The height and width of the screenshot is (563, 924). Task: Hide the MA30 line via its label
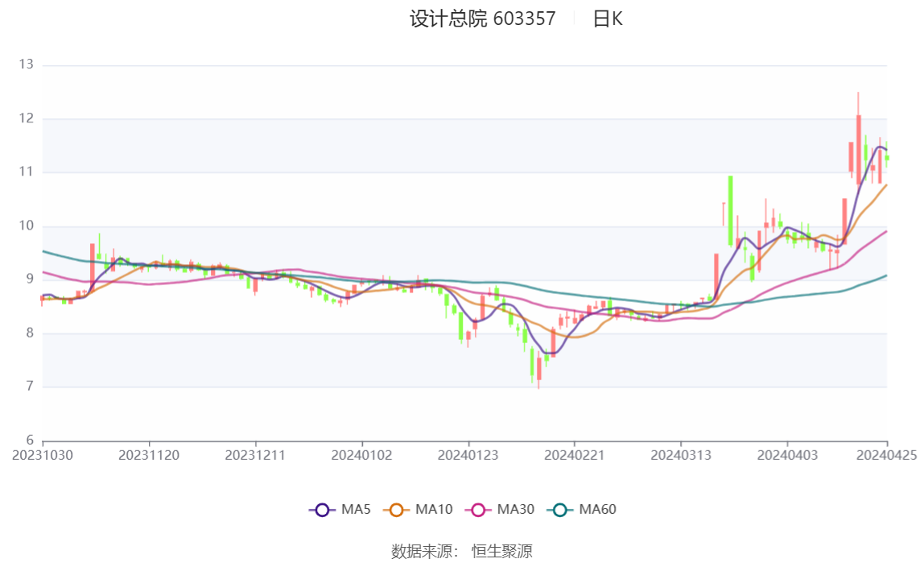(x=516, y=509)
